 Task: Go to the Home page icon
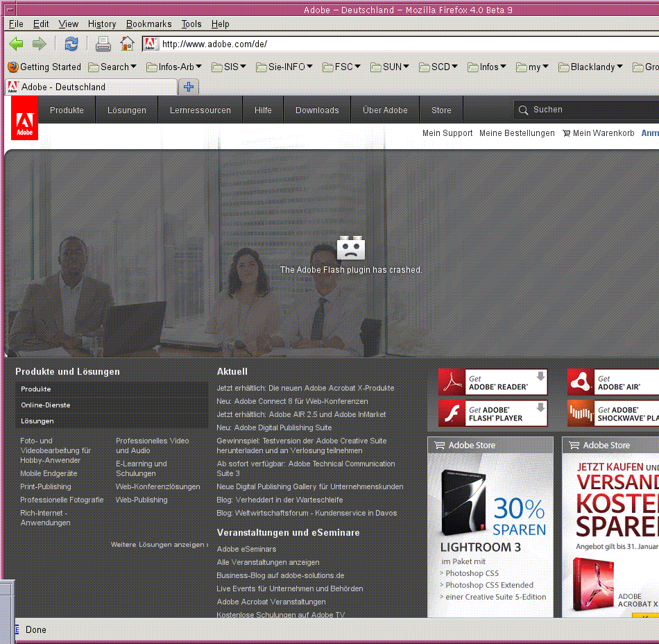point(127,43)
